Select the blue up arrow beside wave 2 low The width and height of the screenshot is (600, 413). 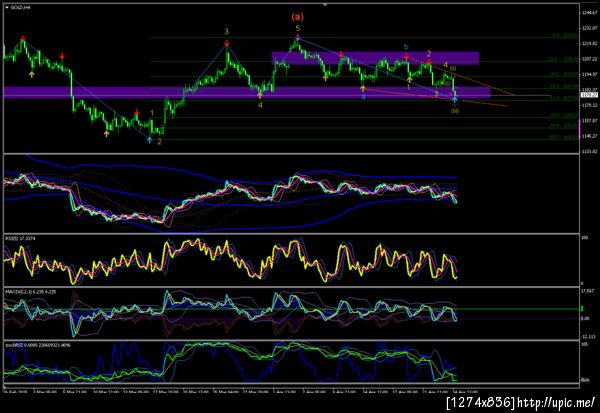click(x=149, y=140)
